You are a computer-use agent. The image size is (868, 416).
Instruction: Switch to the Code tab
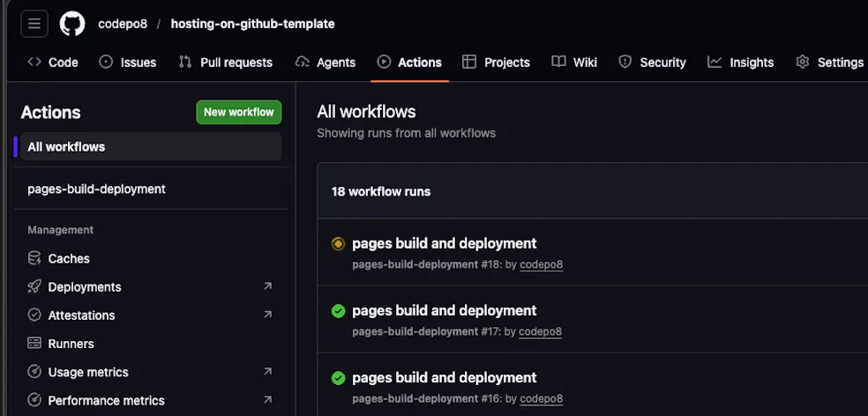point(53,63)
